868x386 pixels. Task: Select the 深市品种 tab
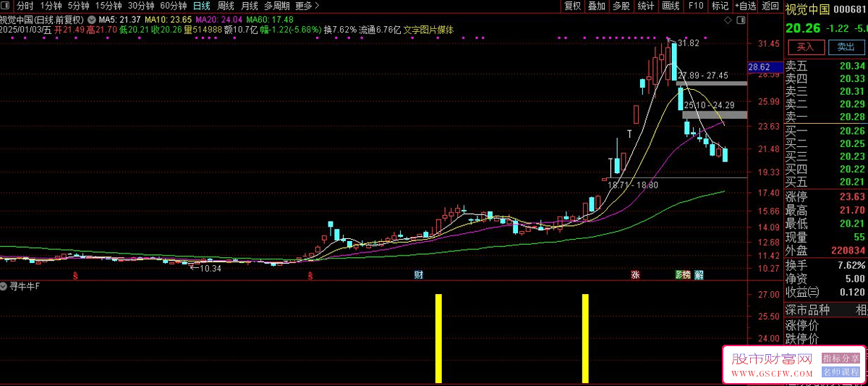808,310
